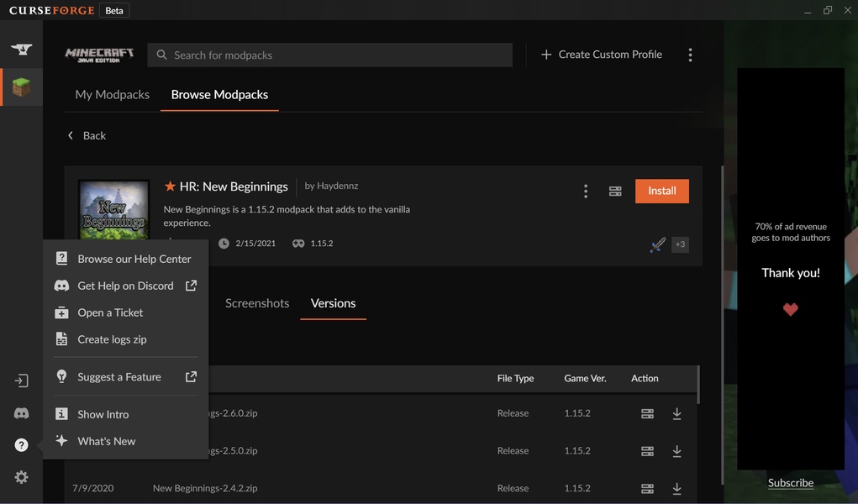Select Create logs zip menu entry
The width and height of the screenshot is (858, 504).
pos(112,339)
